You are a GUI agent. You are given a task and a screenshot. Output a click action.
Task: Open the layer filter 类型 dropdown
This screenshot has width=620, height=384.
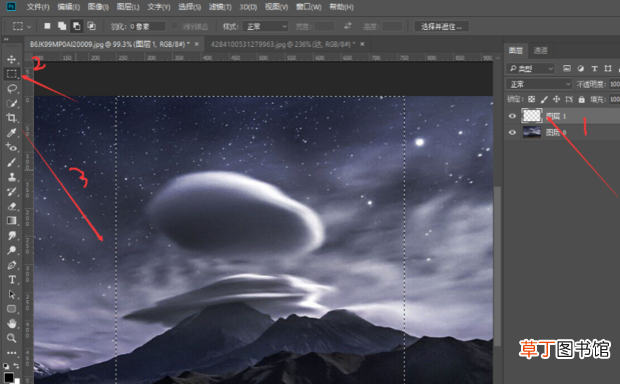[531, 68]
